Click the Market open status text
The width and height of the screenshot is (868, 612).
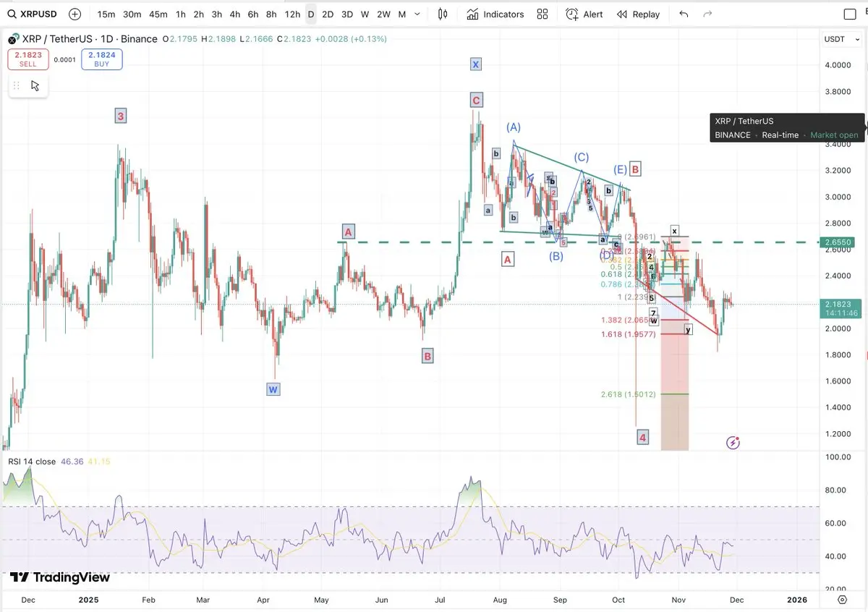tap(834, 135)
